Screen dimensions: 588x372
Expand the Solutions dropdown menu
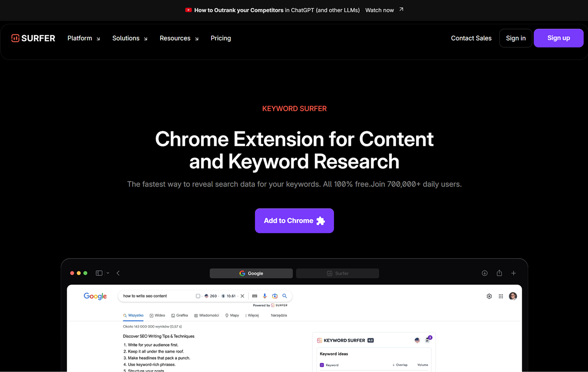130,38
